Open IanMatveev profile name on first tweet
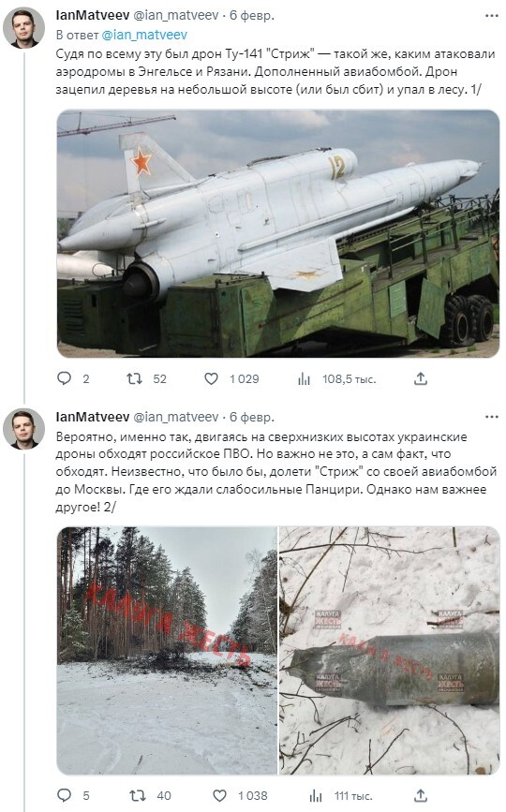The image size is (506, 812). click(x=93, y=16)
